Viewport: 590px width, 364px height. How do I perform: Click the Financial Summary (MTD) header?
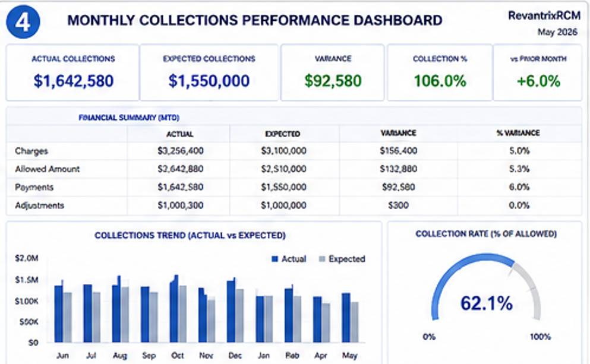tap(129, 118)
